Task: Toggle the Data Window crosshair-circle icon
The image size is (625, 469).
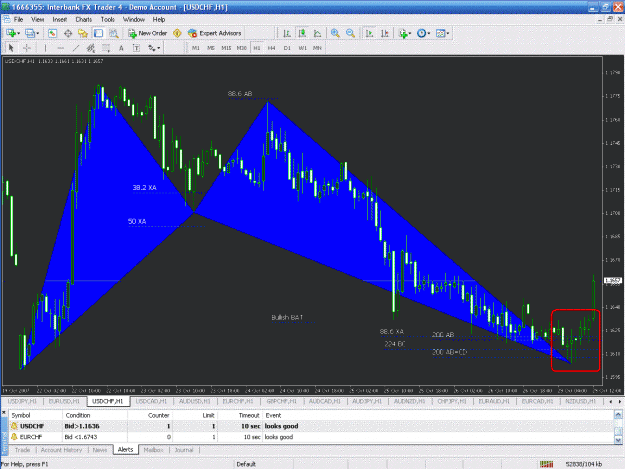Action: pos(68,33)
